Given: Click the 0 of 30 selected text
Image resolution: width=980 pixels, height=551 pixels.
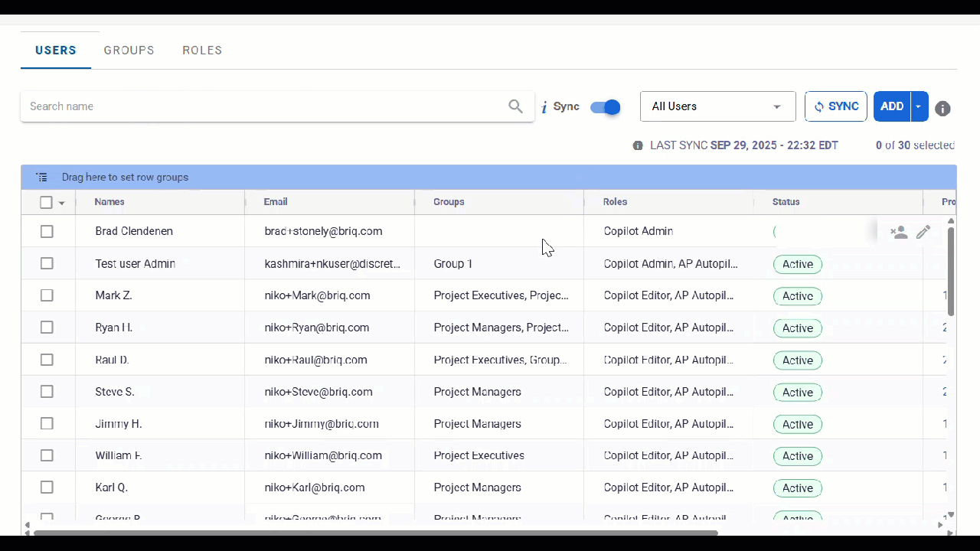Looking at the screenshot, I should click(x=915, y=145).
